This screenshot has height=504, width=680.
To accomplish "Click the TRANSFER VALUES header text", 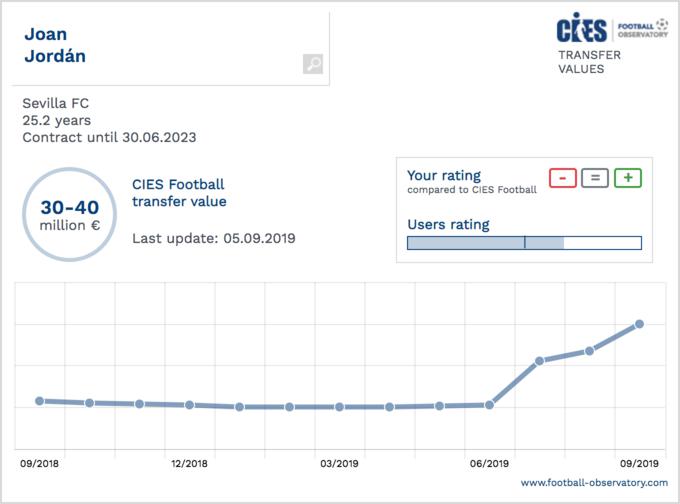I will (x=589, y=62).
